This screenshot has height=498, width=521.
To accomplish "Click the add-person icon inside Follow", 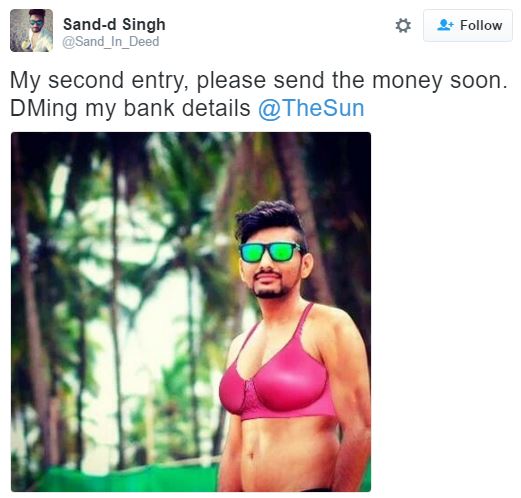I will click(x=445, y=25).
